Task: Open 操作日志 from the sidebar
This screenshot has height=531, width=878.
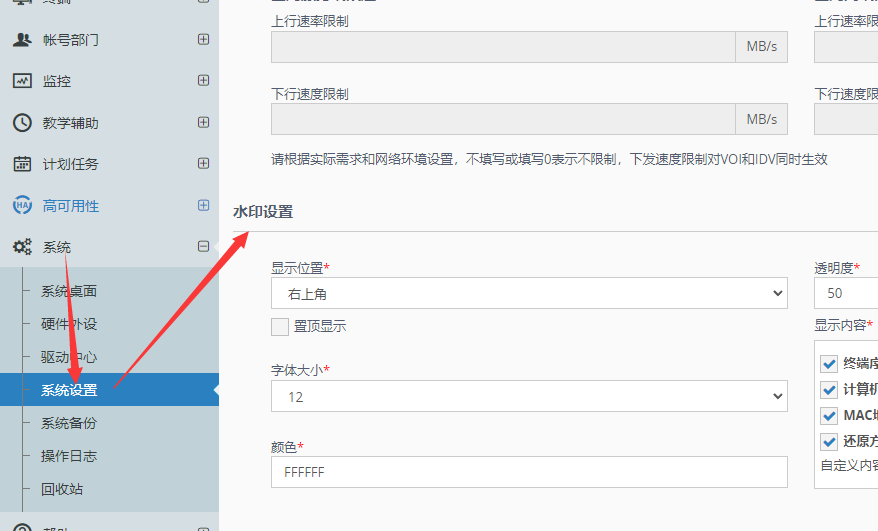Action: pyautogui.click(x=69, y=456)
